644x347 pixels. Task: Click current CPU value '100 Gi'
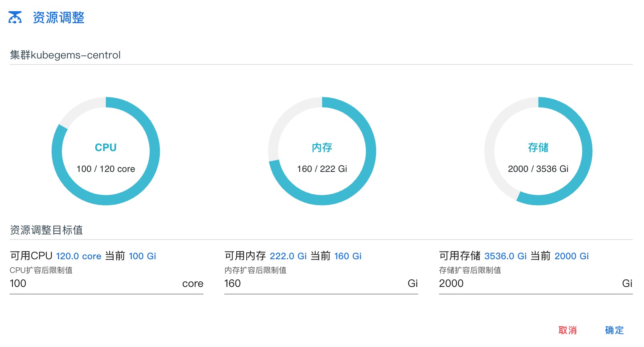coord(143,256)
